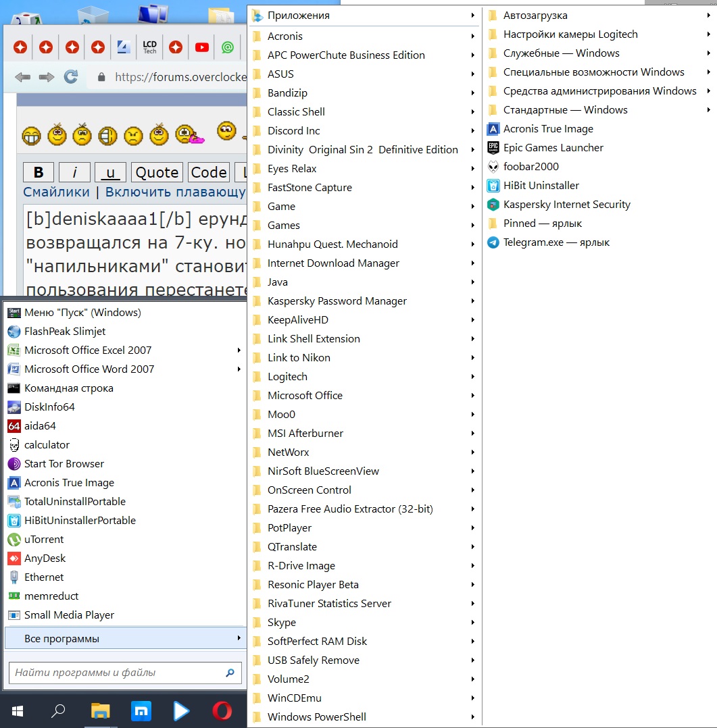
Task: Open the NetWorx folder
Action: click(365, 452)
